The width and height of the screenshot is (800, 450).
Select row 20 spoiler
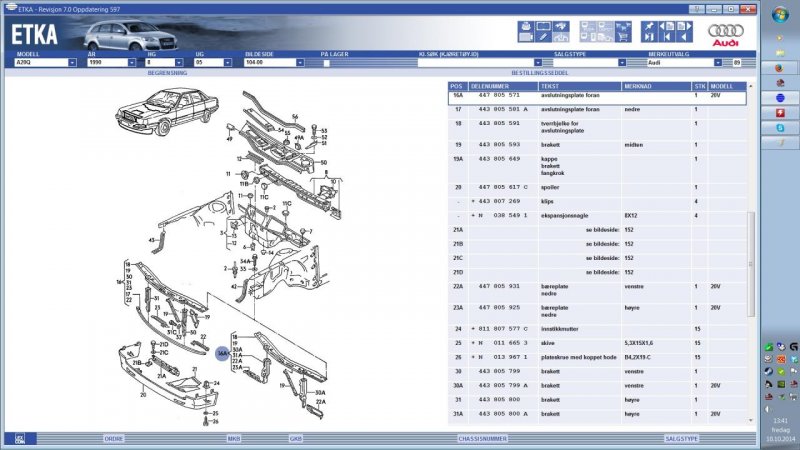click(x=597, y=187)
